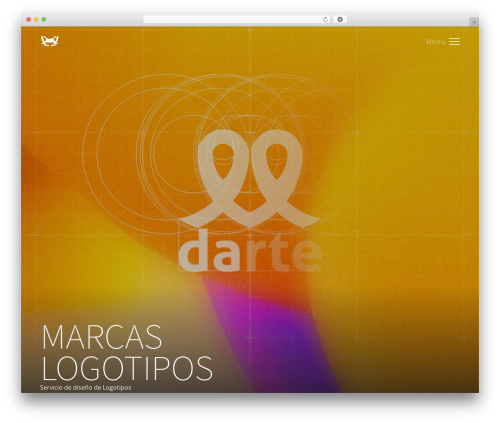Select the MARCAS heading
This screenshot has width=500, height=423.
pos(102,337)
